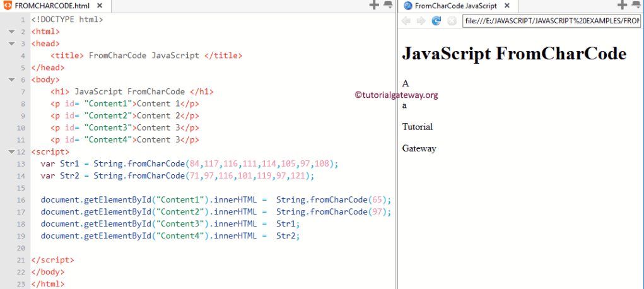This screenshot has width=644, height=289.
Task: Click the "Content3" id value on line 10
Action: (x=108, y=128)
